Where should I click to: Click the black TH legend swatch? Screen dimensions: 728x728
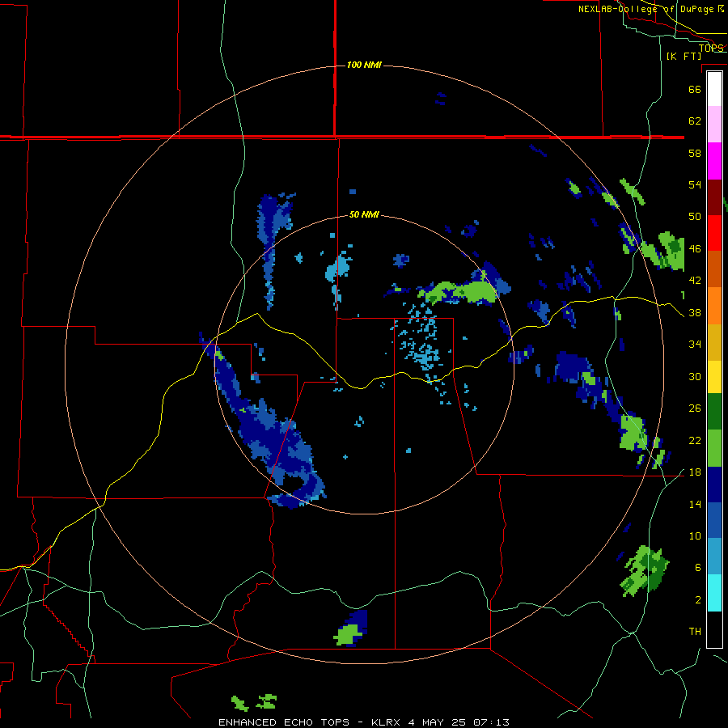tap(714, 629)
